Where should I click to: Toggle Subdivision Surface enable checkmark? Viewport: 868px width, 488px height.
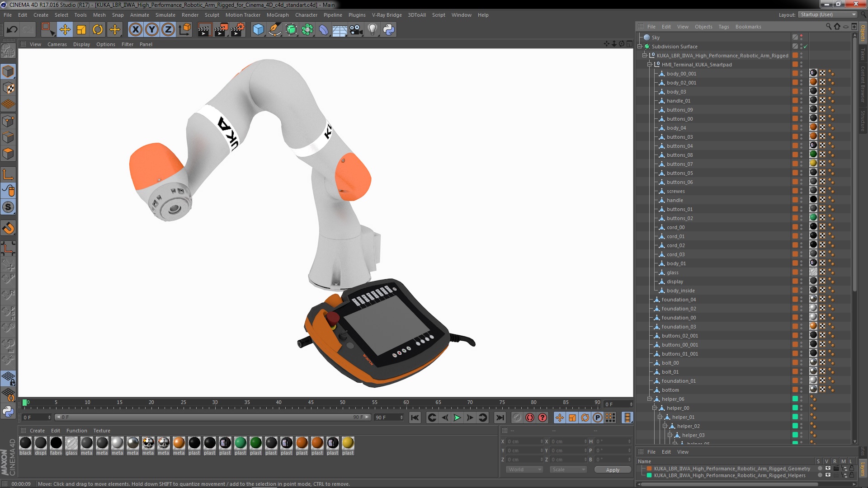805,47
